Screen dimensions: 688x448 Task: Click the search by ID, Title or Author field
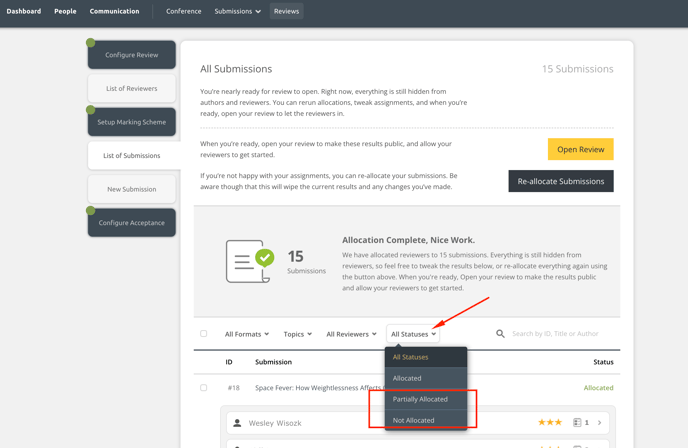tap(560, 334)
